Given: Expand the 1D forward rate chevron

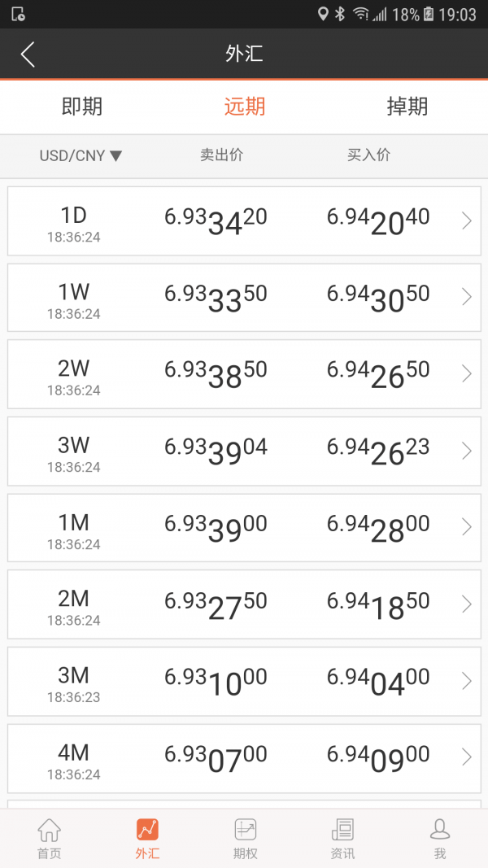Looking at the screenshot, I should click(x=466, y=220).
